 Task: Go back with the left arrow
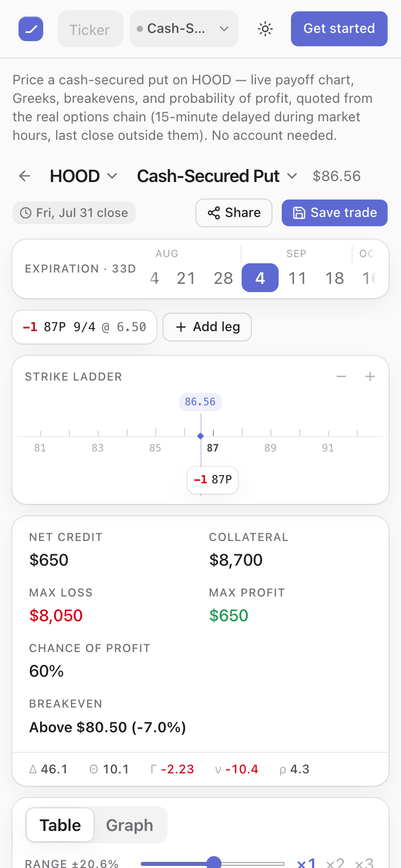tap(25, 176)
